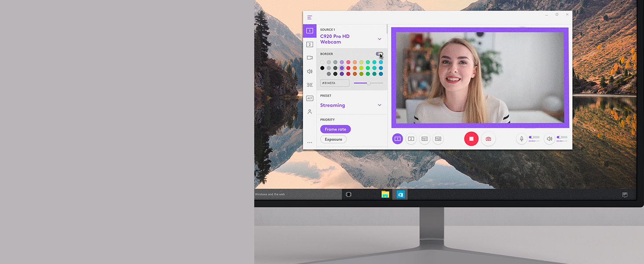Viewport: 644px width, 264px height.
Task: Click the settings panel scrollbar
Action: [x=387, y=29]
